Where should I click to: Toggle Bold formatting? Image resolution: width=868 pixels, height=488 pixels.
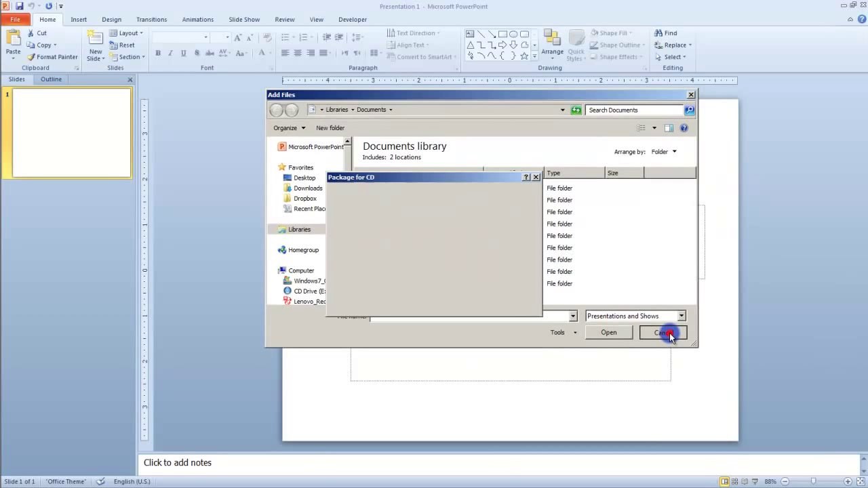[158, 53]
